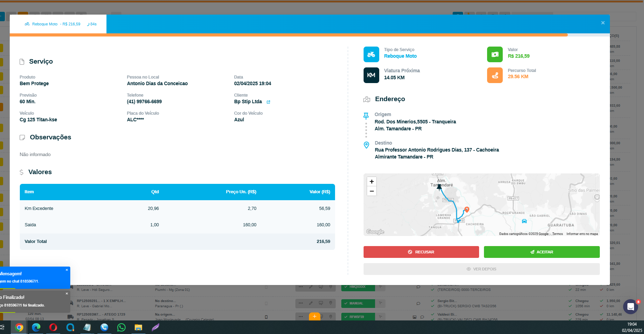
Task: Click the orange destination marker on the map
Action: point(467,210)
